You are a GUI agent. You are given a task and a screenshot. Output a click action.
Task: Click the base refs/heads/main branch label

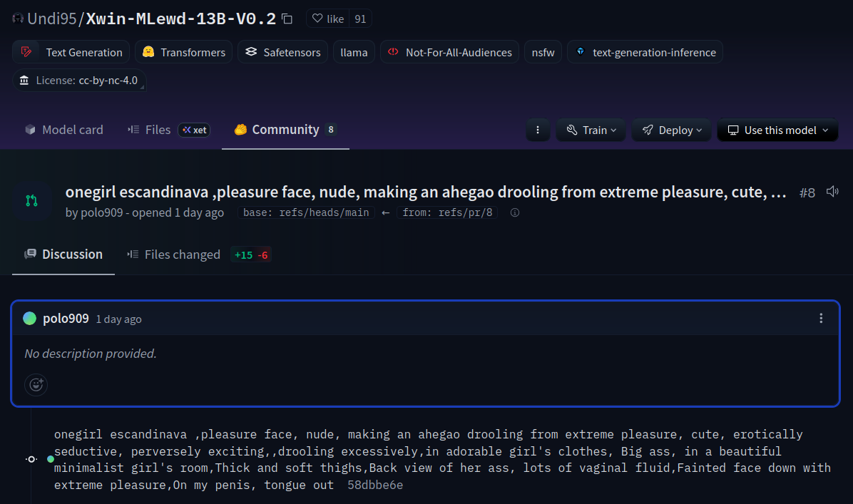pyautogui.click(x=306, y=212)
